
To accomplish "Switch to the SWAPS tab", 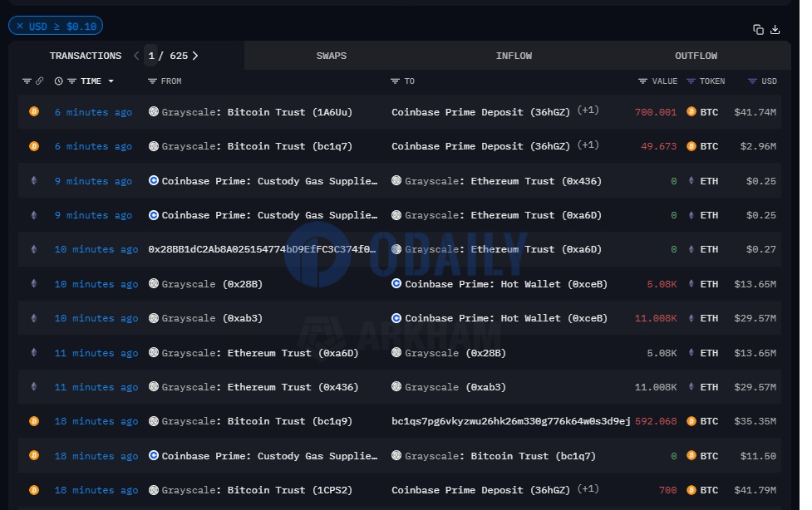I will 332,56.
